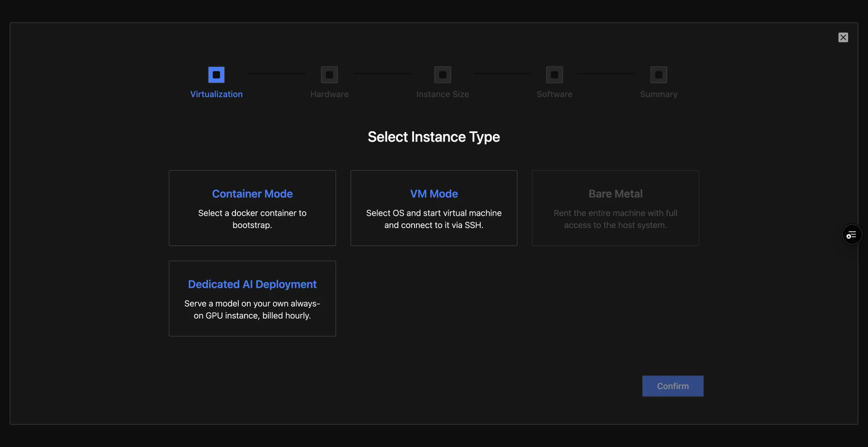The image size is (868, 447).
Task: Click the Summary step indicator icon
Action: (659, 75)
